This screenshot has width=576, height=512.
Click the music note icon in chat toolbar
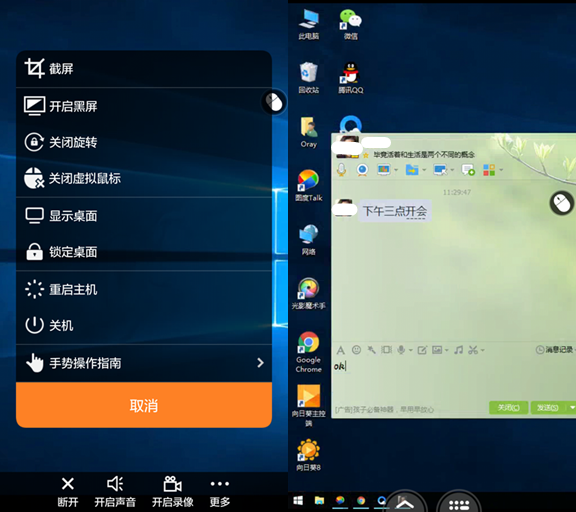click(458, 350)
